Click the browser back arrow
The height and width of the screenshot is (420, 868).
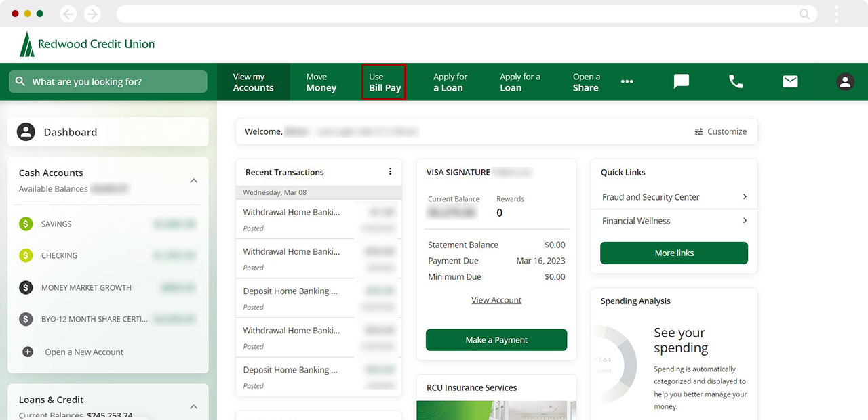[x=68, y=14]
